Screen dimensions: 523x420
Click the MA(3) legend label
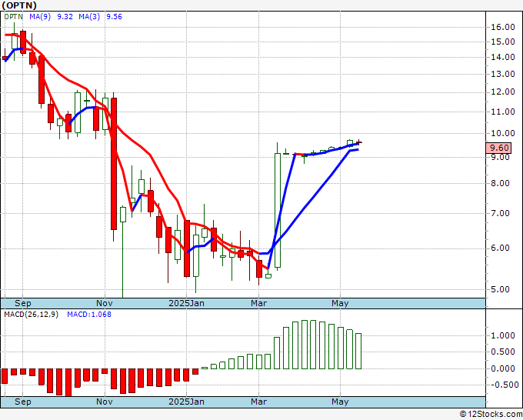(x=89, y=17)
